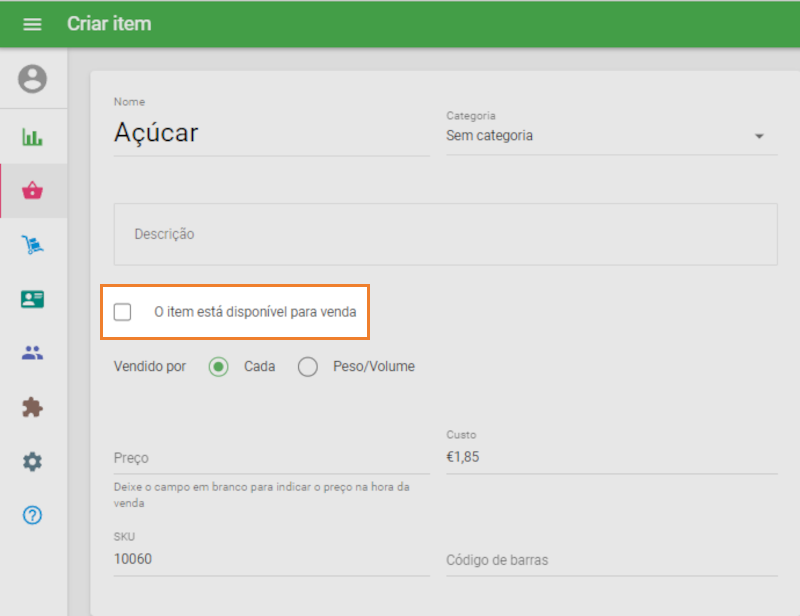Focus the Preço input field
This screenshot has height=616, width=800.
click(x=270, y=458)
